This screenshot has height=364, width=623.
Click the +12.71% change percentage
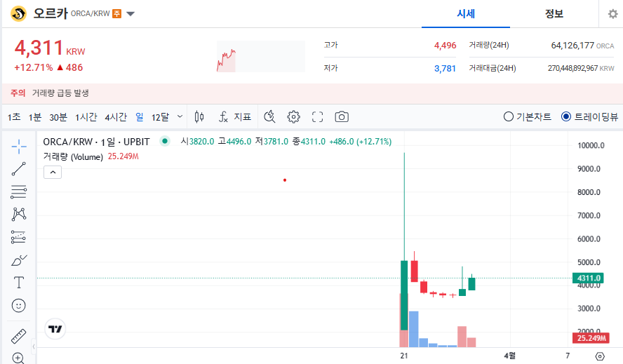pyautogui.click(x=34, y=67)
